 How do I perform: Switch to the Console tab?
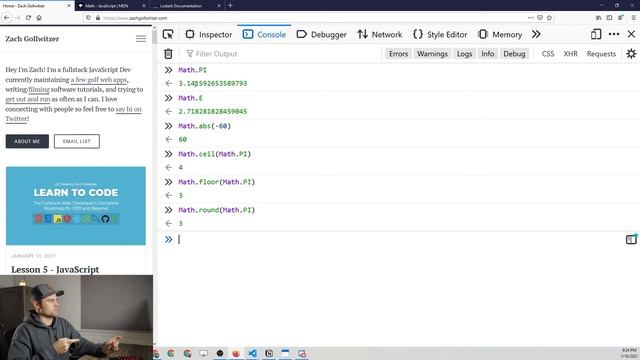[x=264, y=34]
